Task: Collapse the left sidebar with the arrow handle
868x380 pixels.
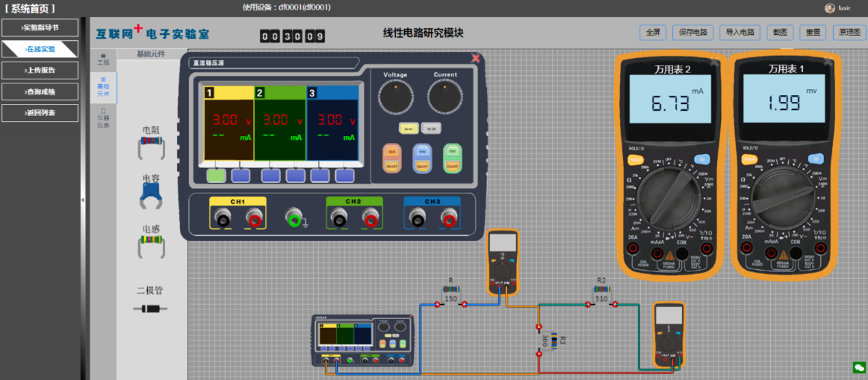Action: (x=83, y=200)
